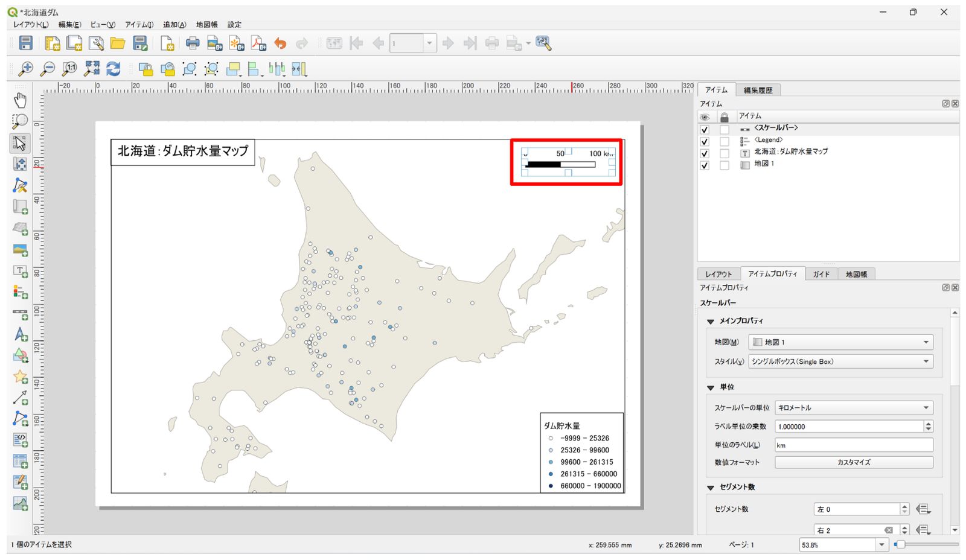Lock the 地図 1 item checkbox

tap(724, 165)
